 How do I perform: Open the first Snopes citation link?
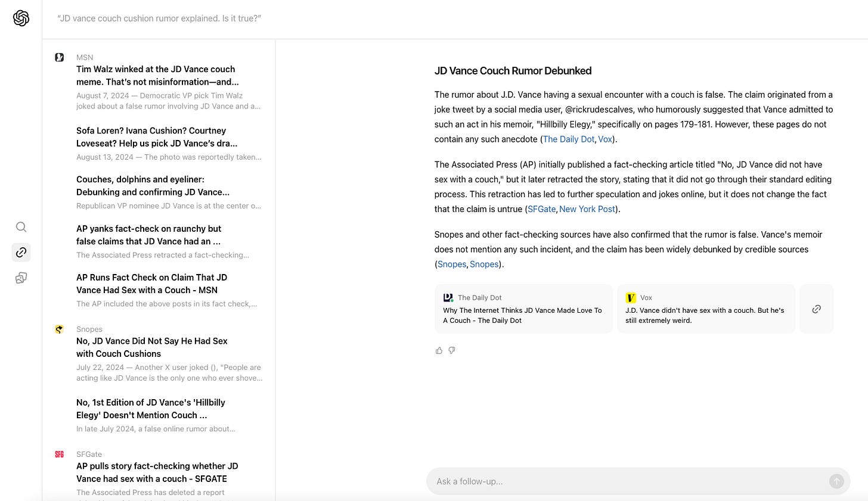click(x=452, y=264)
